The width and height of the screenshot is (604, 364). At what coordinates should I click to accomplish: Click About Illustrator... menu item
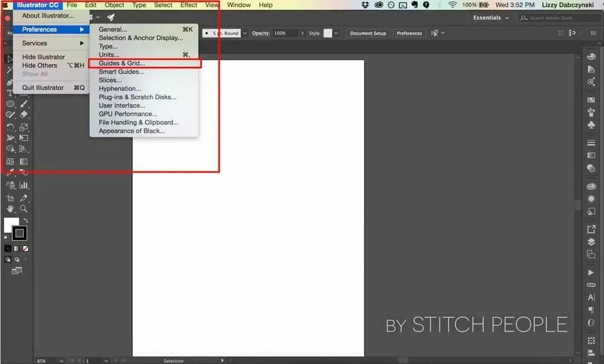click(x=51, y=16)
